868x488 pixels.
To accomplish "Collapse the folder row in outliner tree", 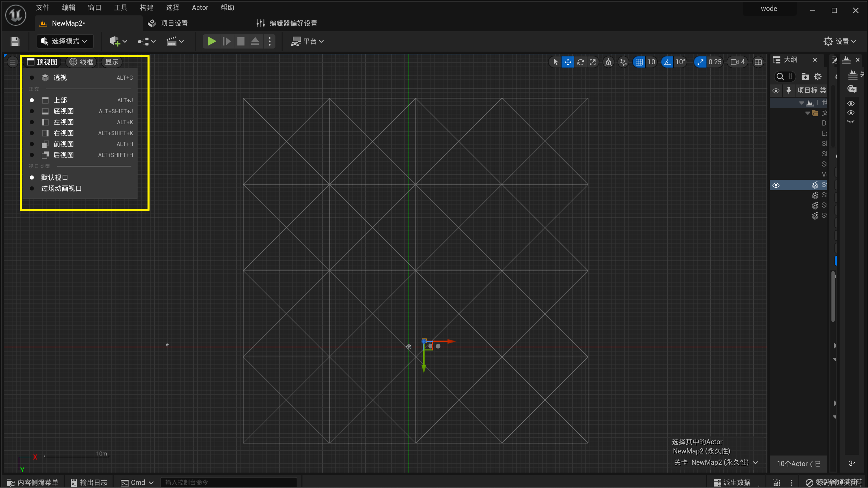I will 807,113.
